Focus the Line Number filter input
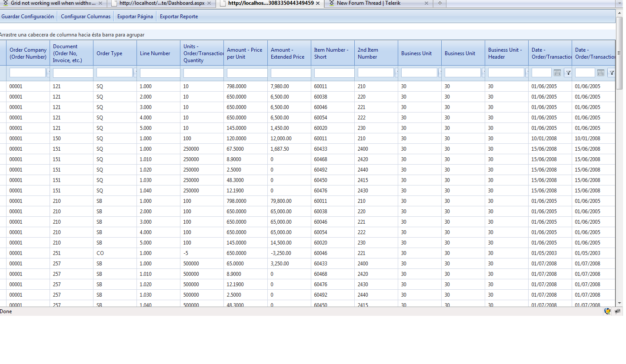This screenshot has height=364, width=626. coord(160,73)
